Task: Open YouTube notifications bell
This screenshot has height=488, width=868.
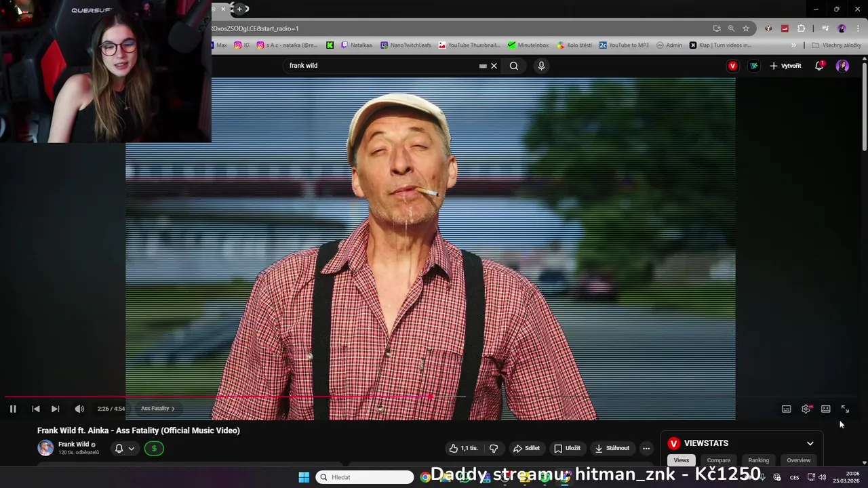Action: tap(819, 66)
